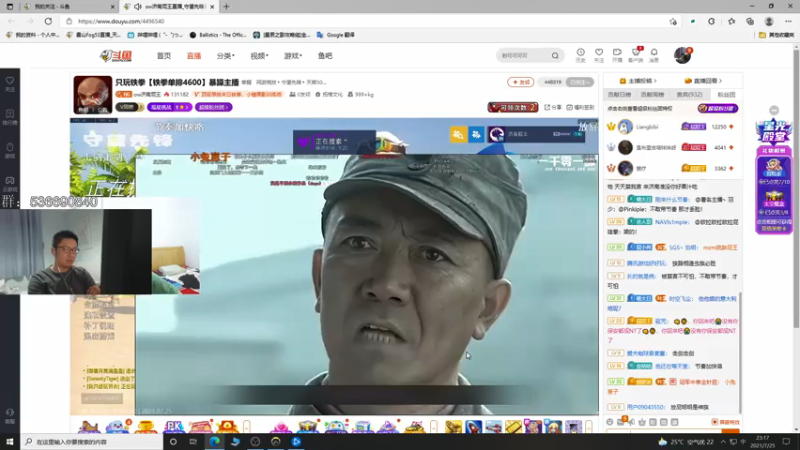This screenshot has width=800, height=450.
Task: Click 超级粉丝团 button in fan panel
Action: (717, 108)
